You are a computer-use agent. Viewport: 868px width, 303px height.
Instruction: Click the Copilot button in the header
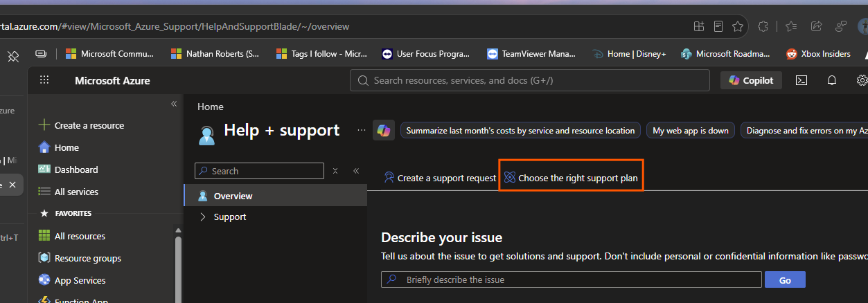point(752,80)
